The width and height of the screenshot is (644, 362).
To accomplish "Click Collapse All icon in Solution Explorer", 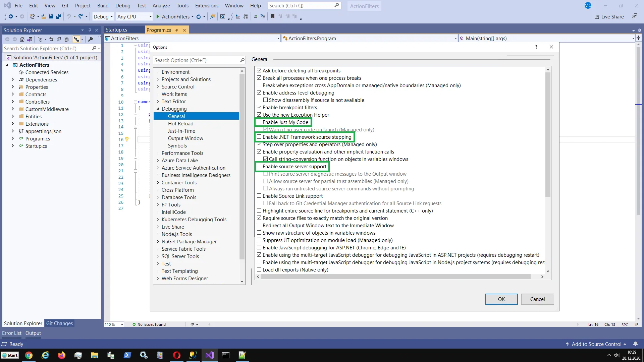I will [59, 39].
